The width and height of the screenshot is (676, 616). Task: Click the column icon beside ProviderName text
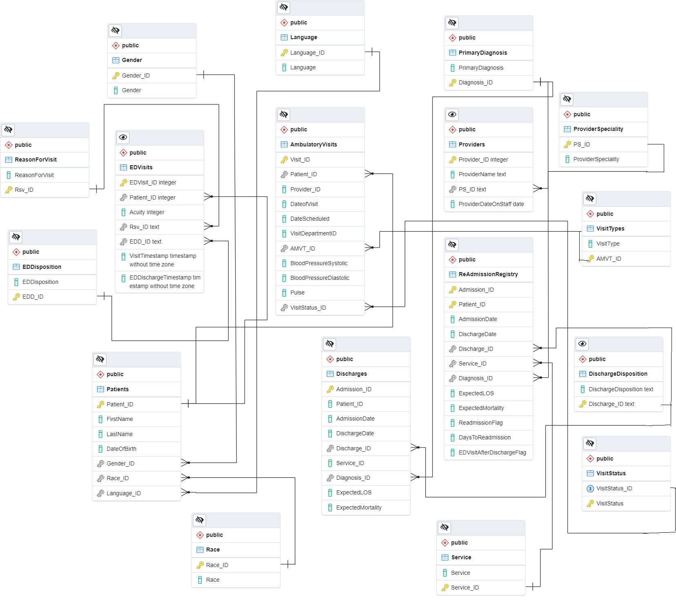(453, 174)
